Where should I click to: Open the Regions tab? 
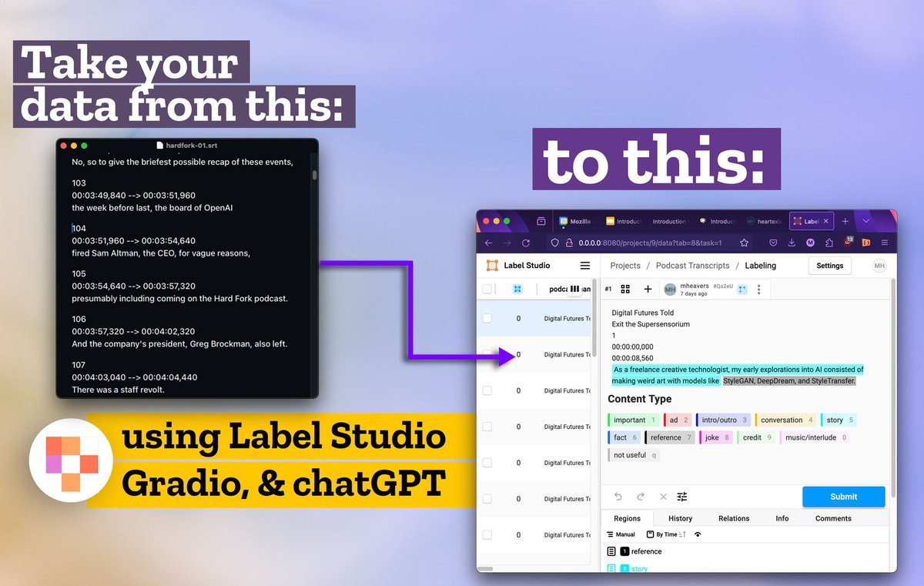pyautogui.click(x=627, y=518)
